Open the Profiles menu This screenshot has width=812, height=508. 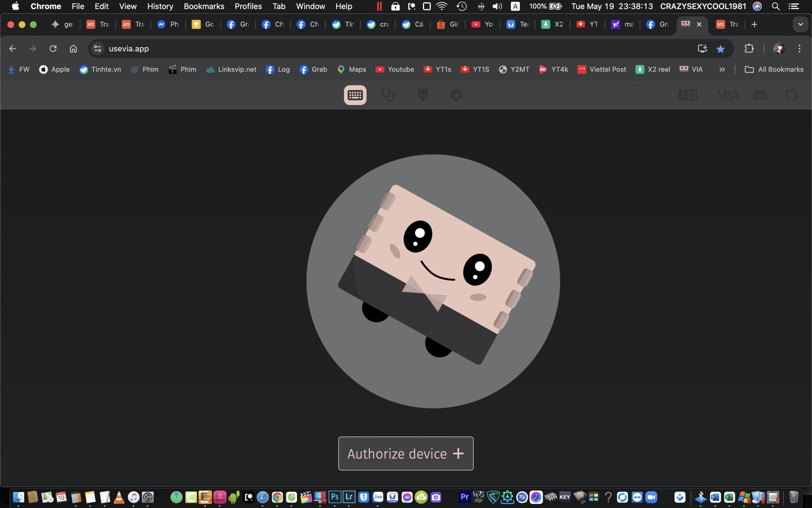248,6
